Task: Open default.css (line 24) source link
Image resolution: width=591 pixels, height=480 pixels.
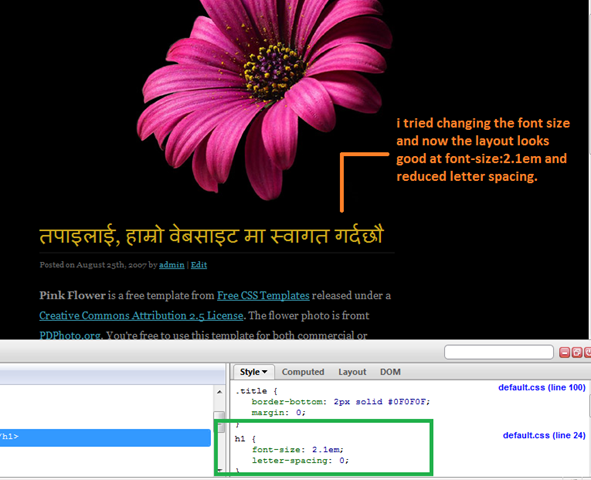Action: pos(544,435)
